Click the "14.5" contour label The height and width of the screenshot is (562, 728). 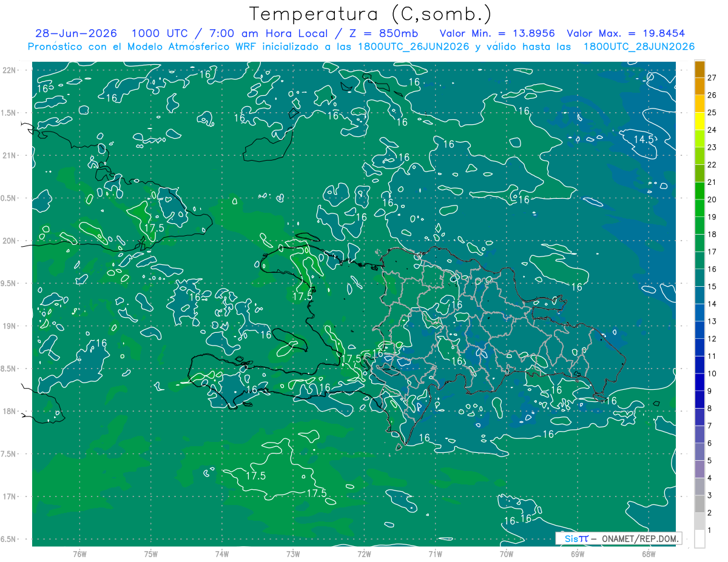pyautogui.click(x=644, y=139)
